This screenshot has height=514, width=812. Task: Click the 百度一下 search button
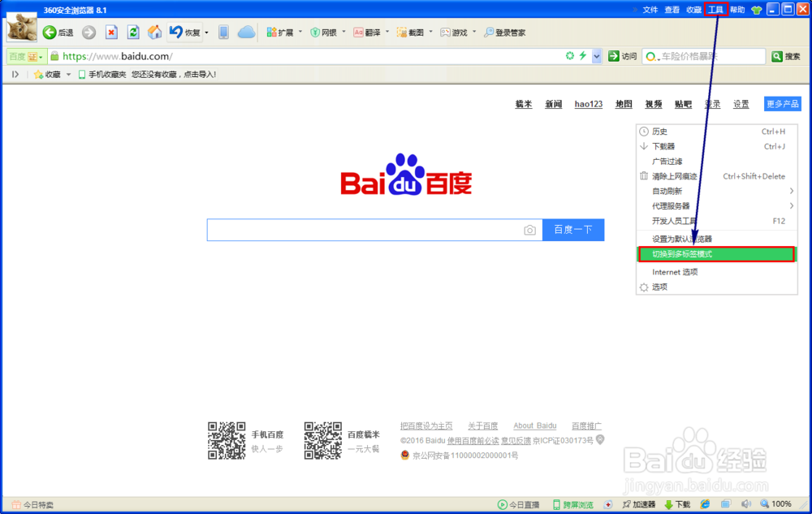[x=573, y=230]
